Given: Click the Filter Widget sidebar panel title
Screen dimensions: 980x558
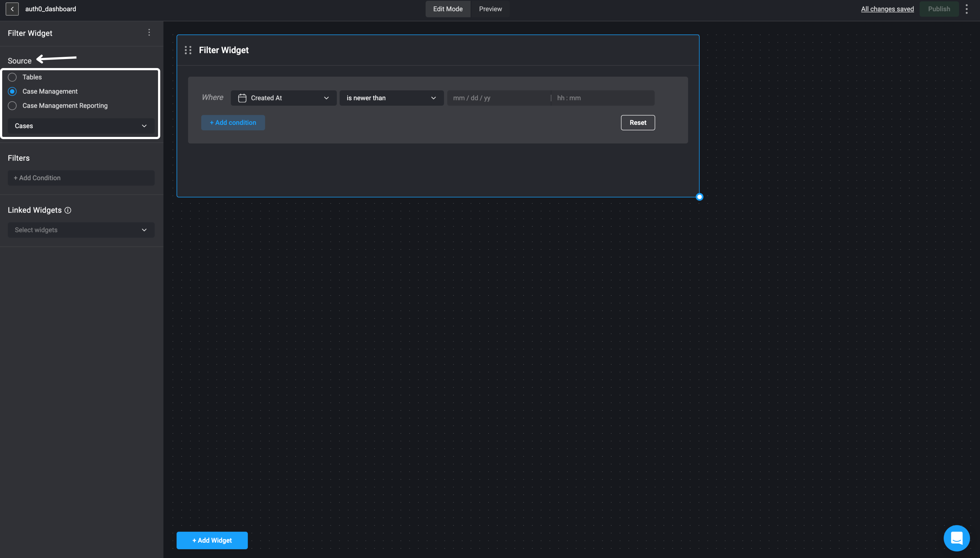Looking at the screenshot, I should click(x=30, y=33).
